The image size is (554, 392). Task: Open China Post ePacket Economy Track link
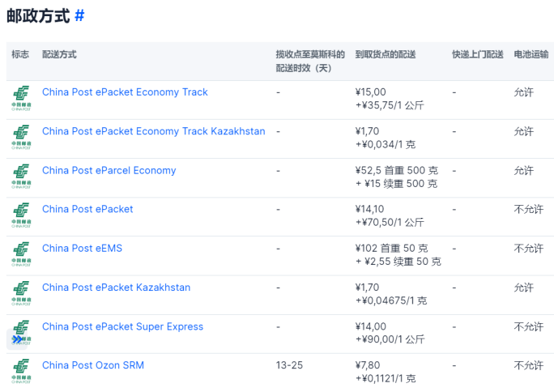pyautogui.click(x=125, y=92)
